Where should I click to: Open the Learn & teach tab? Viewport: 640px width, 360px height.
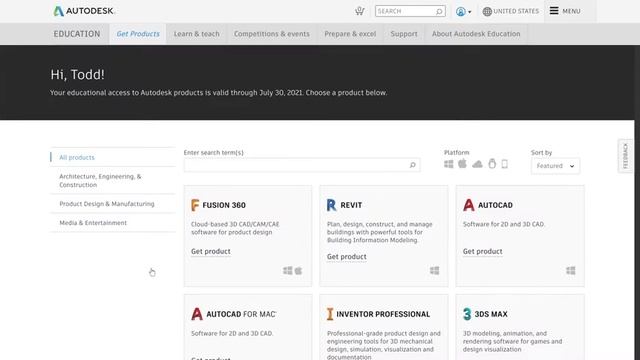point(197,34)
